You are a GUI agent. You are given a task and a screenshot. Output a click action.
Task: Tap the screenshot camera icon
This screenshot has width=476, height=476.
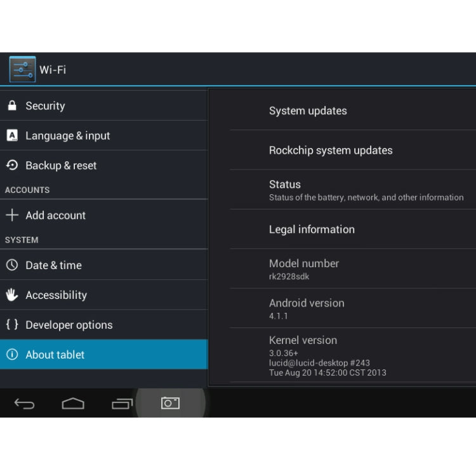click(x=170, y=403)
